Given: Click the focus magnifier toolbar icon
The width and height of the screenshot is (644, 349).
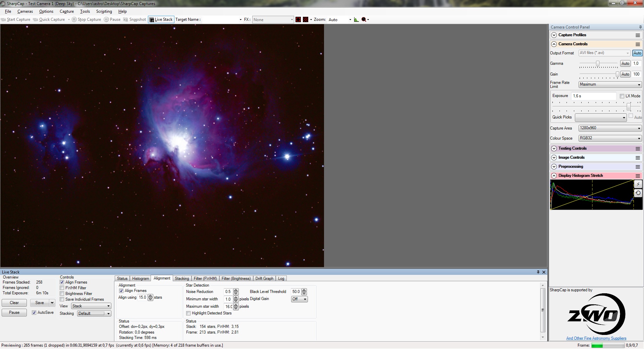Looking at the screenshot, I should pos(364,19).
